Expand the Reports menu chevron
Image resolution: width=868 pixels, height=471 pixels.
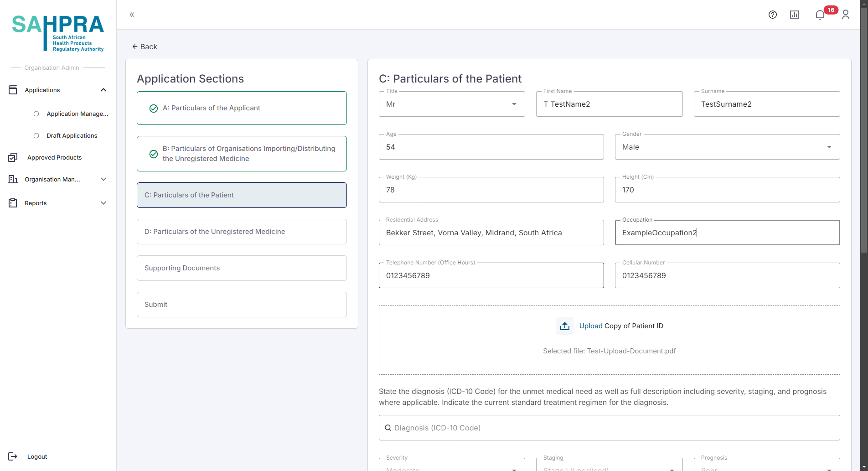coord(103,203)
